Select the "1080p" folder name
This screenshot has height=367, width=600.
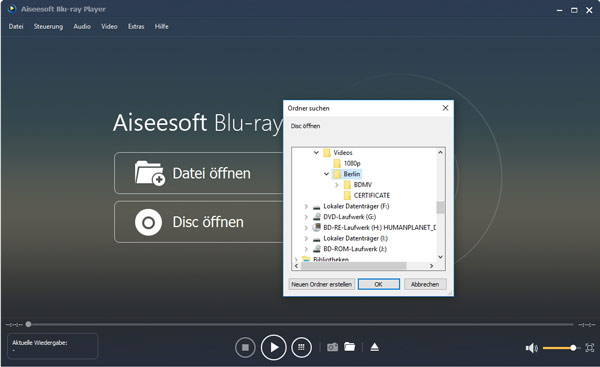(x=352, y=163)
